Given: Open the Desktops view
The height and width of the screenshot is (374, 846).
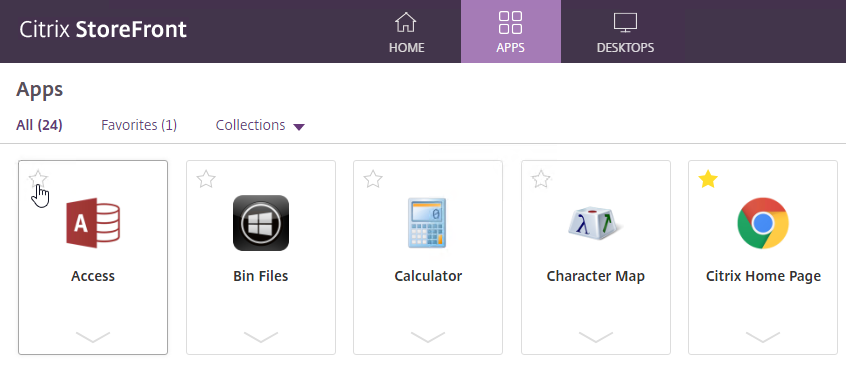Looking at the screenshot, I should coord(625,32).
